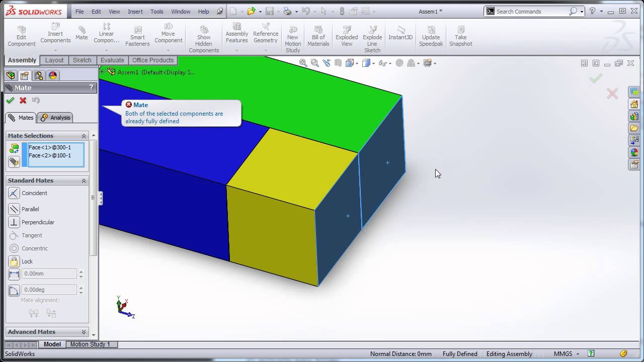Click distance value field 0.00mm
Screen dimensions: 644x362
click(x=49, y=274)
